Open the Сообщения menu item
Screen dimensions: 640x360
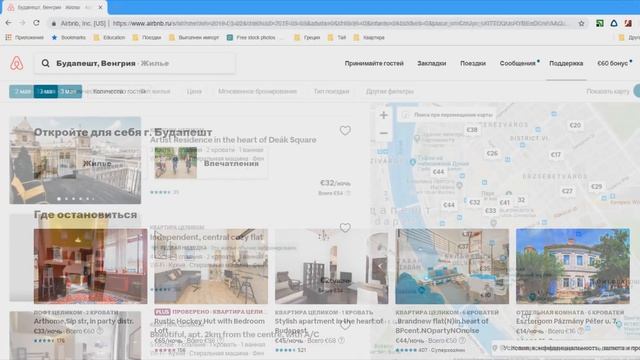(518, 63)
